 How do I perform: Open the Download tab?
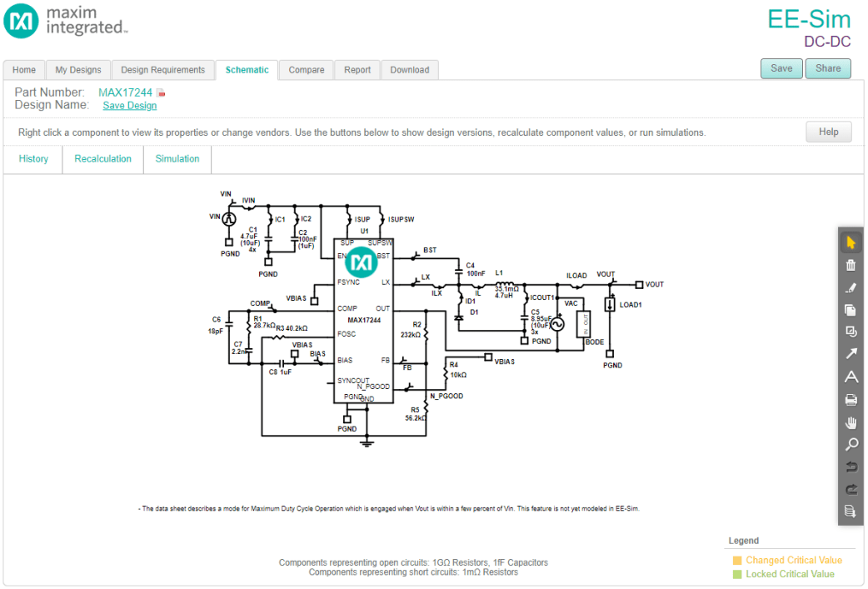click(410, 70)
